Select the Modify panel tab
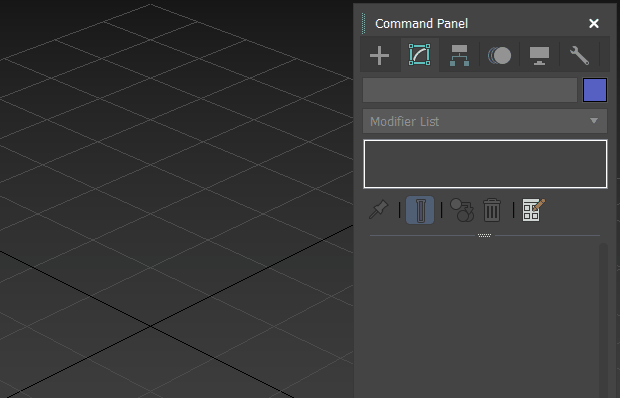Viewport: 620px width, 398px height. click(x=420, y=55)
